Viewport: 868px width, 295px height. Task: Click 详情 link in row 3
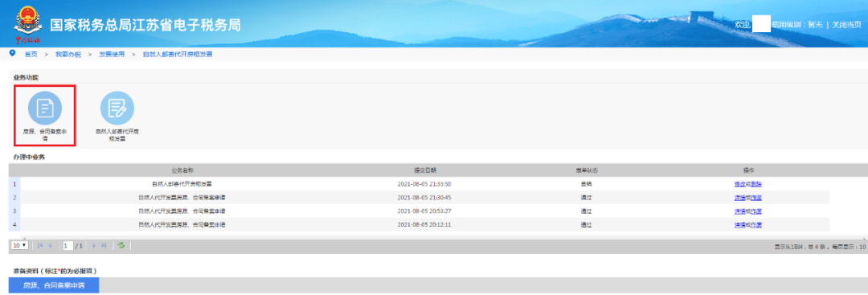click(740, 211)
